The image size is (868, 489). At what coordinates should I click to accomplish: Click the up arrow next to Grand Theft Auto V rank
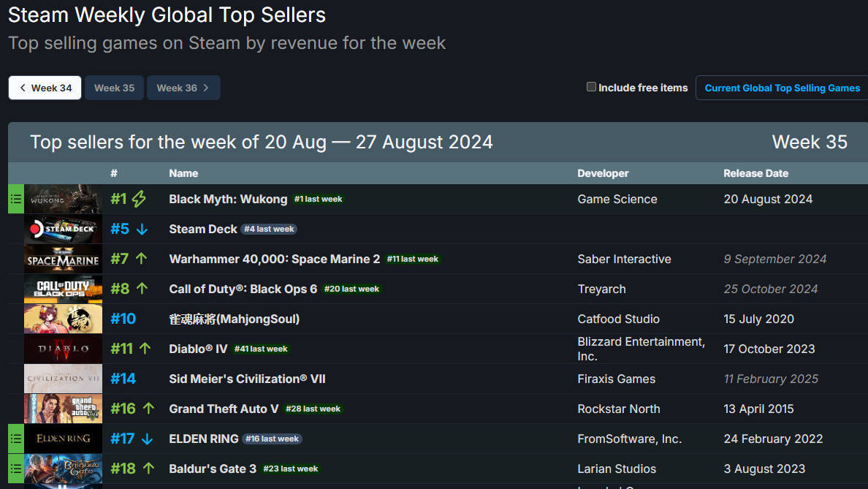(x=148, y=408)
